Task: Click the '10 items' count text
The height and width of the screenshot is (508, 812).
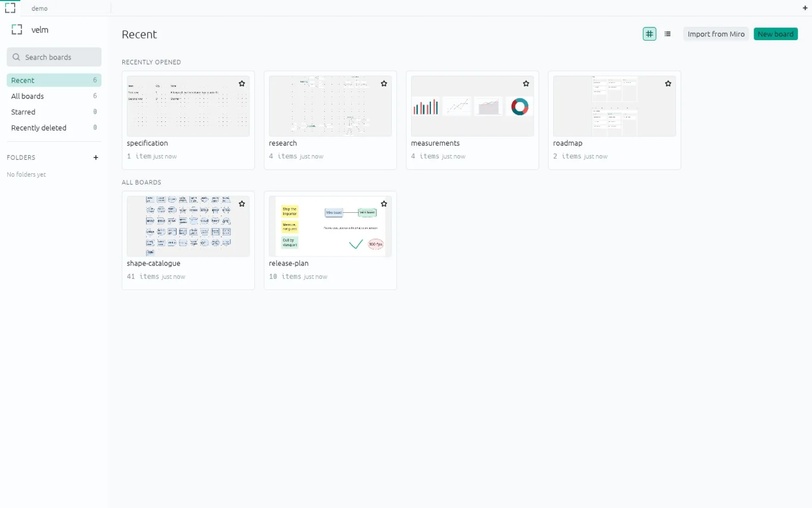Action: tap(285, 276)
